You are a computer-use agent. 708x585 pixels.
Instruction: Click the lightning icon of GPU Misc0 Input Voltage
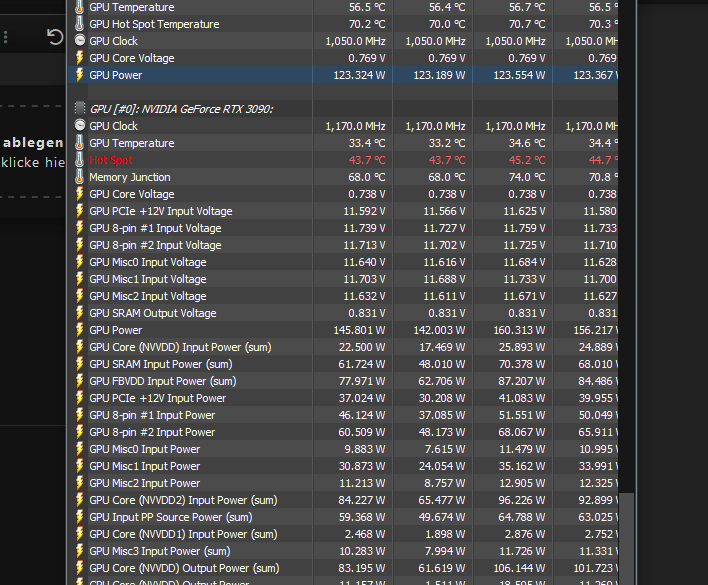click(79, 262)
